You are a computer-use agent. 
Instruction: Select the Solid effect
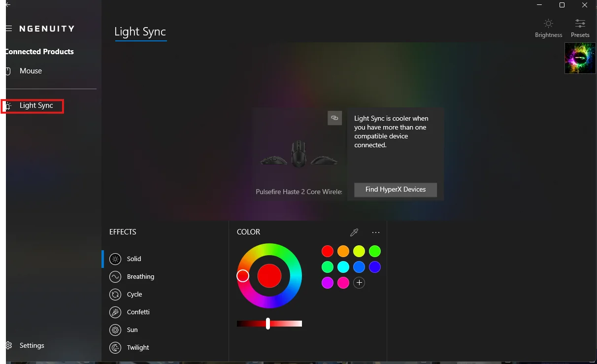coord(133,259)
